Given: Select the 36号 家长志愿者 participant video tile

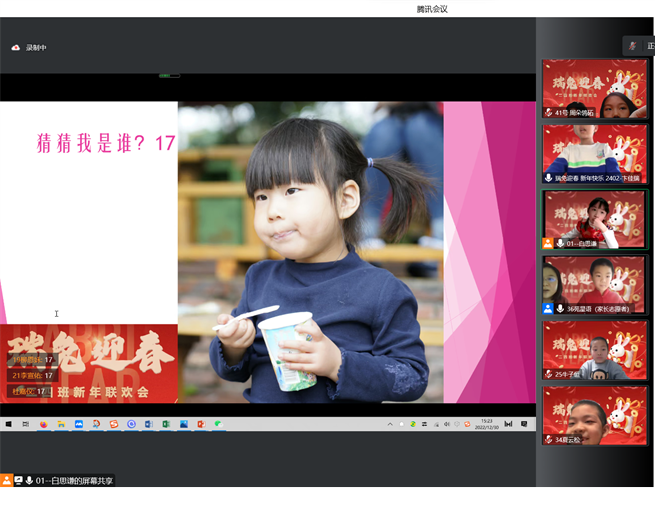Looking at the screenshot, I should pos(594,285).
